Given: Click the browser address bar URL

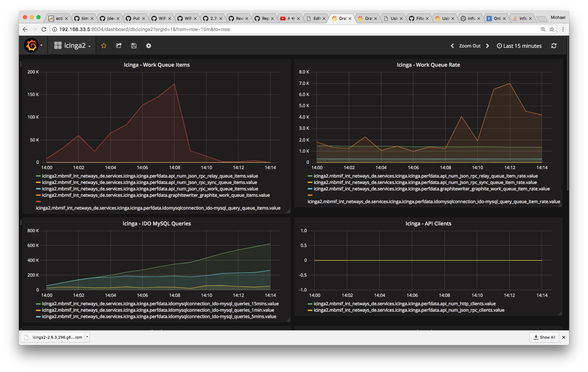Looking at the screenshot, I should click(x=145, y=29).
